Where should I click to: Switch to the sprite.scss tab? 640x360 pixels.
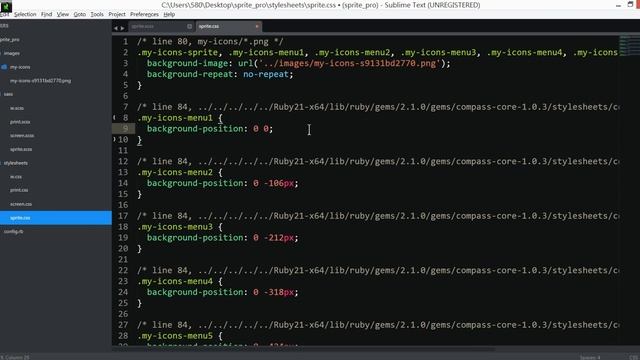pyautogui.click(x=161, y=26)
